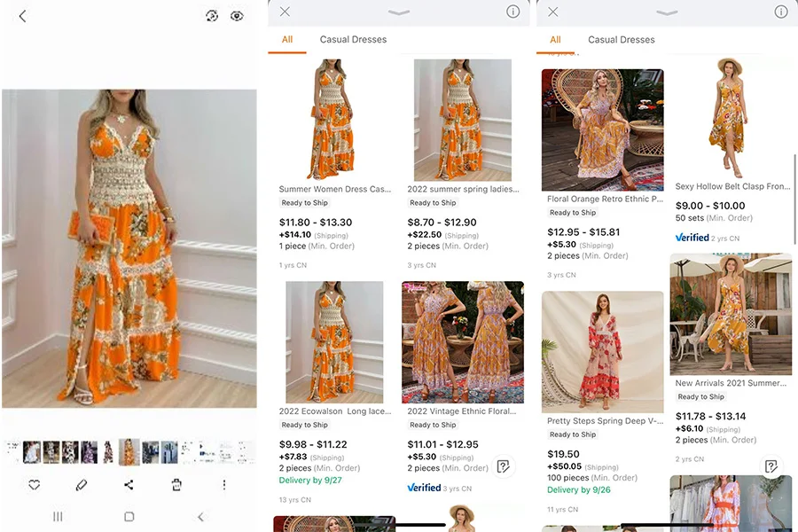Tap the back arrow in the gallery viewer
The image size is (798, 532).
click(x=22, y=16)
